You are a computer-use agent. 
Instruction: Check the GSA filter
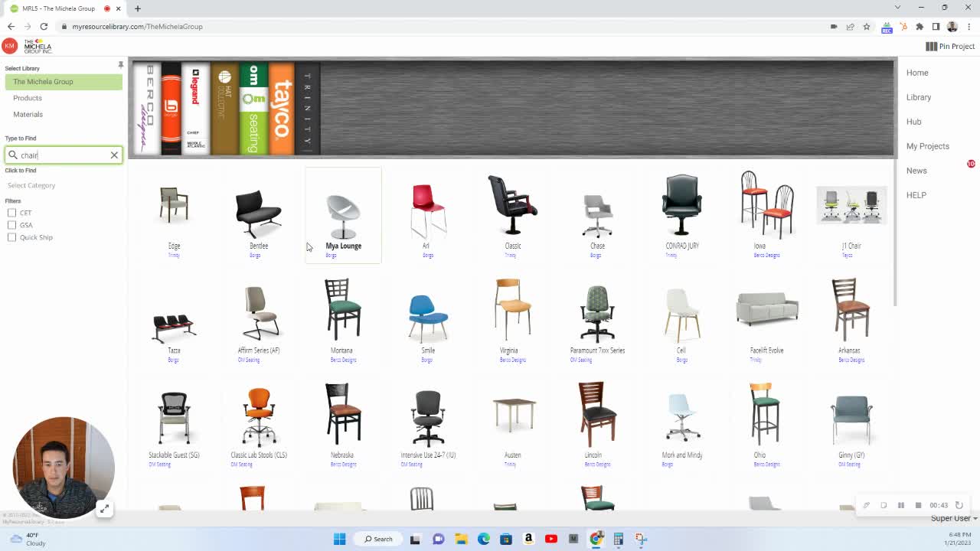click(11, 225)
